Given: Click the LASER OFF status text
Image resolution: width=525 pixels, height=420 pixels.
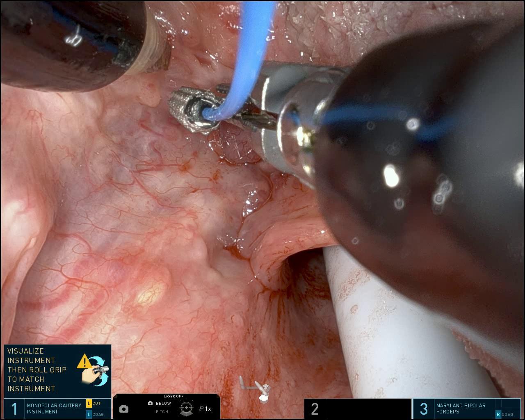Looking at the screenshot, I should 173,396.
